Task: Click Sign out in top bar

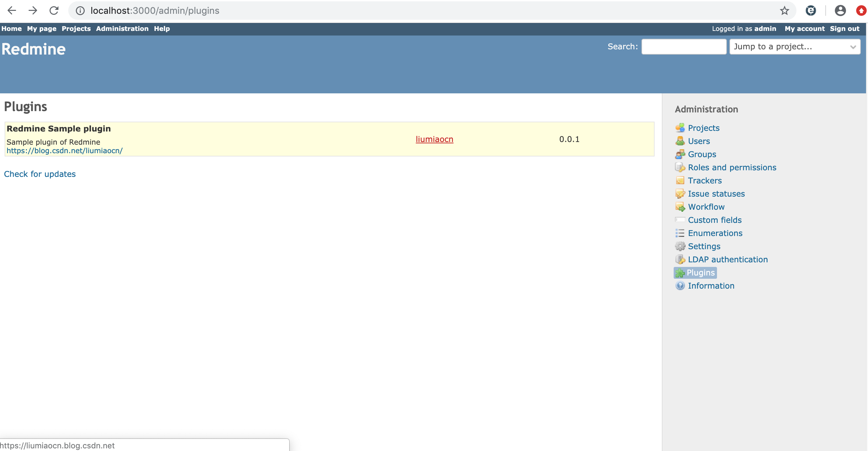Action: click(844, 29)
